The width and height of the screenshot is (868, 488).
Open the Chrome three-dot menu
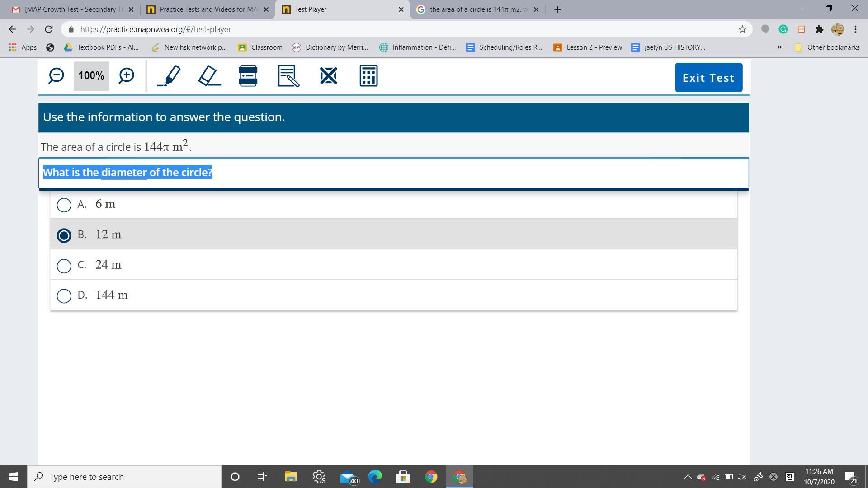click(x=855, y=29)
